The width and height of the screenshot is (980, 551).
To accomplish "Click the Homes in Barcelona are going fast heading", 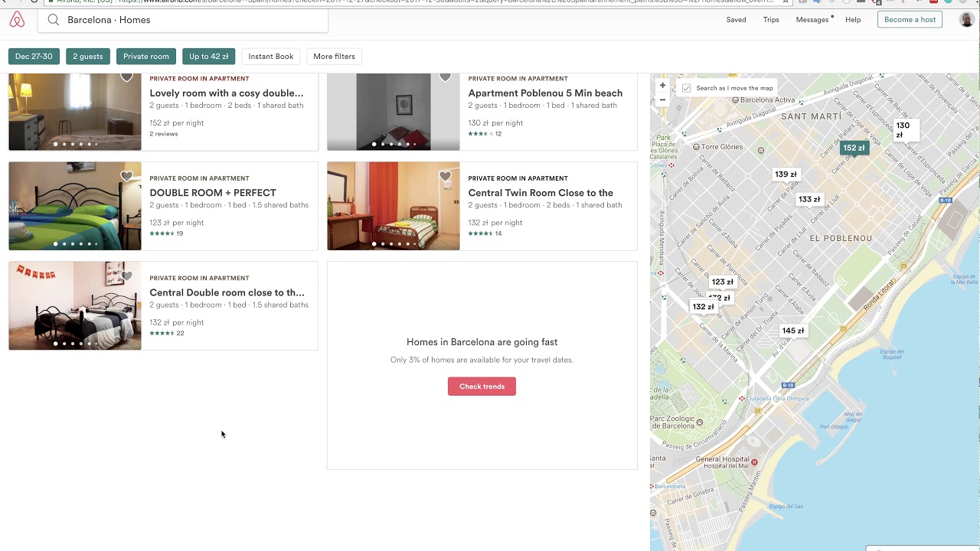I will [x=482, y=342].
